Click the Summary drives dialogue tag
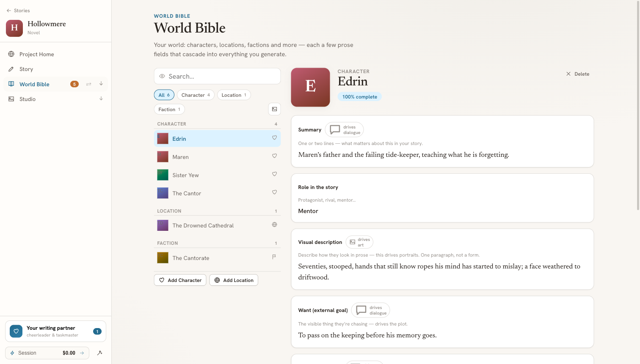This screenshot has height=364, width=640. pyautogui.click(x=345, y=130)
